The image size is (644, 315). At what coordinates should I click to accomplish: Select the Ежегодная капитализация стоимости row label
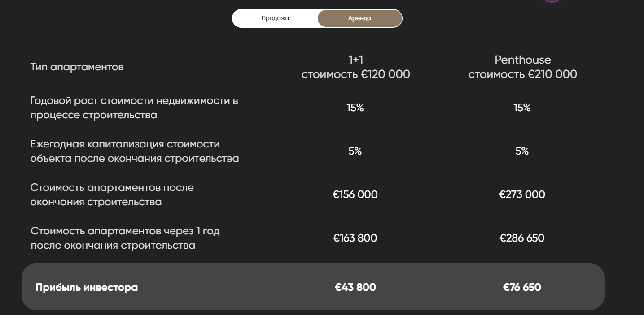134,151
